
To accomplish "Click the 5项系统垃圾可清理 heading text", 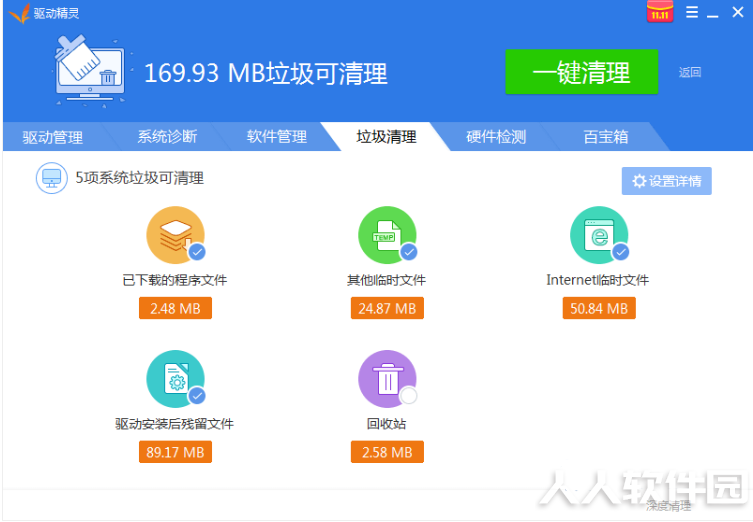I will coord(140,178).
